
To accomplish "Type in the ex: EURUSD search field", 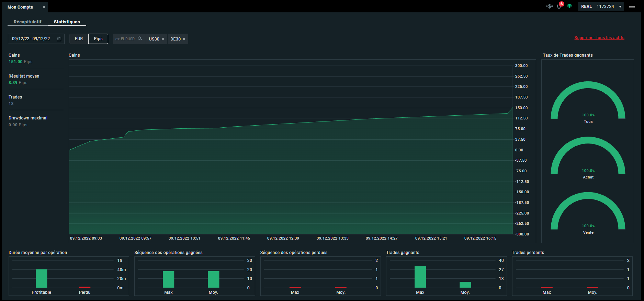I will (x=125, y=39).
